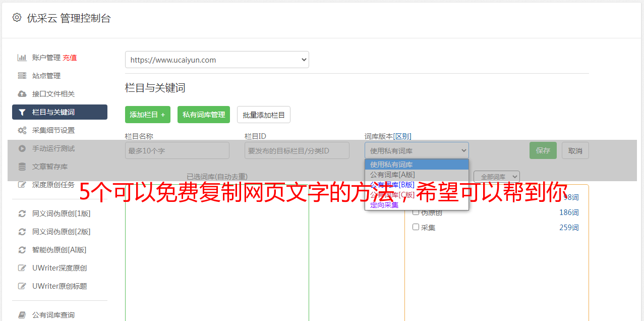Click the edit icon for UWriter深度原创
Image resolution: width=644 pixels, height=321 pixels.
(x=22, y=268)
